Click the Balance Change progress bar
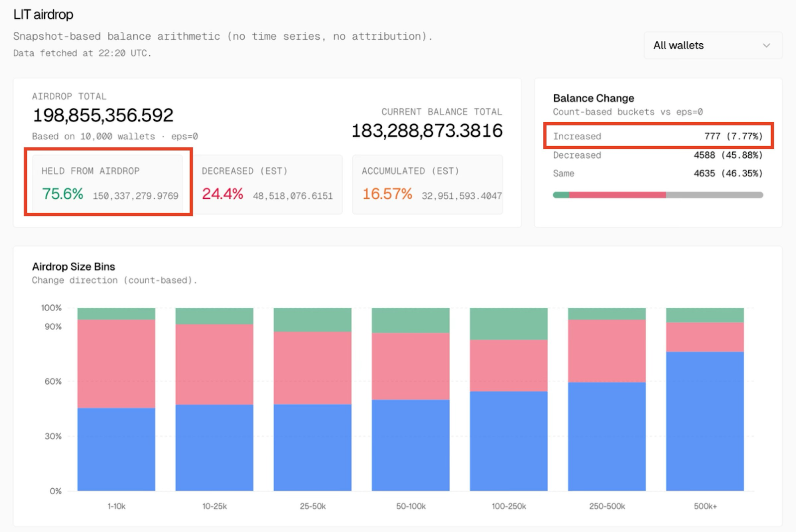The image size is (796, 532). point(658,195)
